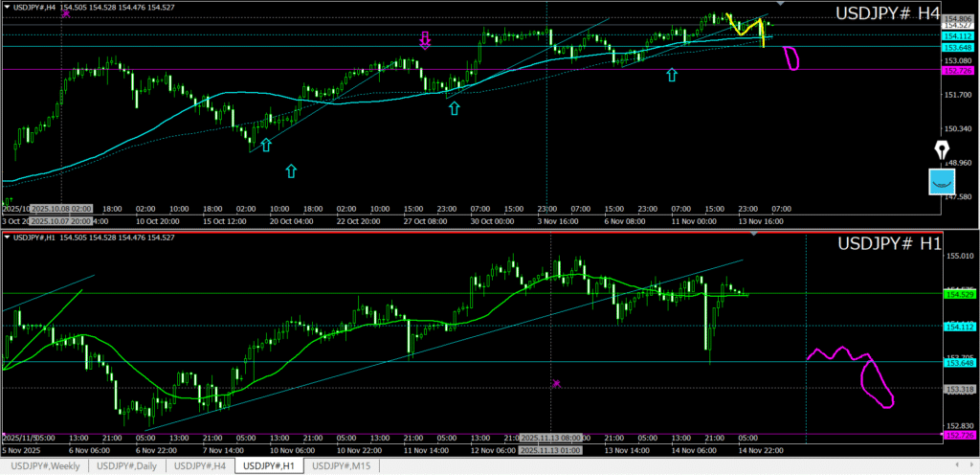Click the chart shift triangle on H1 chart
Image resolution: width=980 pixels, height=475 pixels.
point(755,234)
